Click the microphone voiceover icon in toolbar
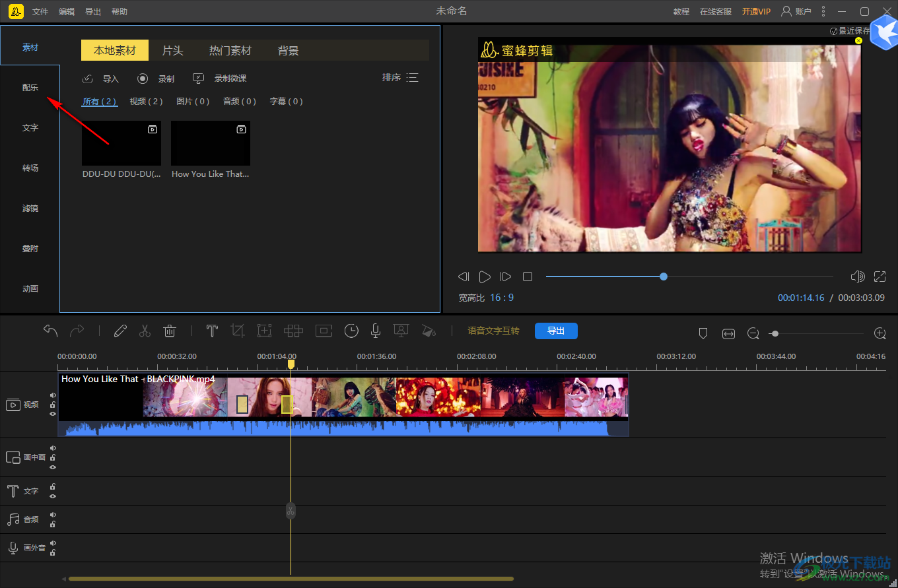Viewport: 898px width, 588px height. (x=375, y=331)
